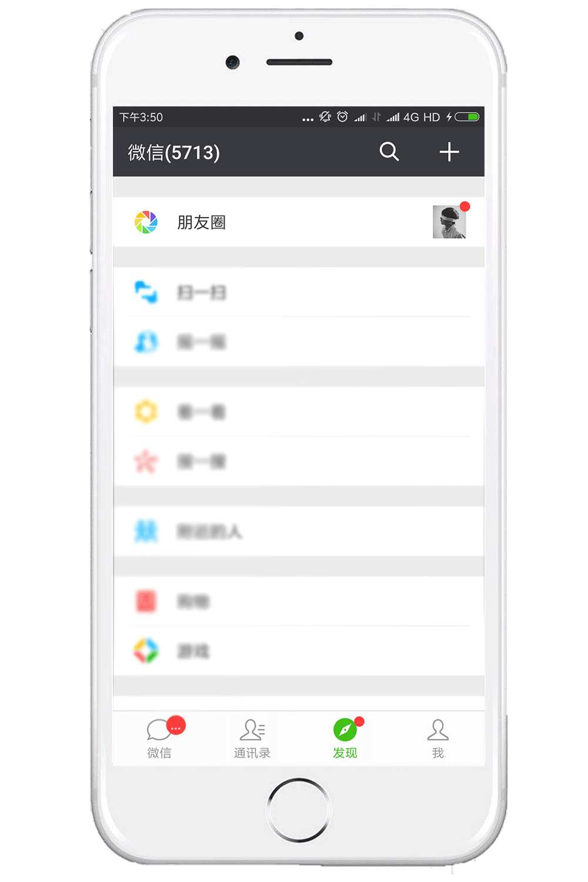Tap the blue Scan icon

pyautogui.click(x=146, y=292)
